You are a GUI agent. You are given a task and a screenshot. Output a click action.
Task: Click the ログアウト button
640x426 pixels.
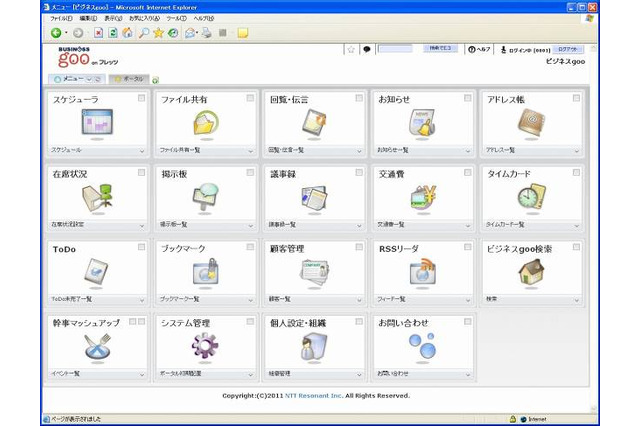point(568,49)
